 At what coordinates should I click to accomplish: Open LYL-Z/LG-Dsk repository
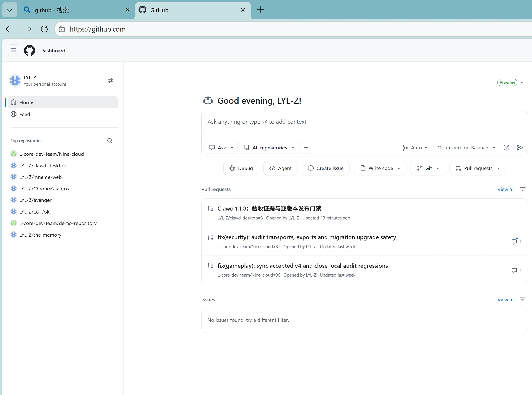[34, 212]
